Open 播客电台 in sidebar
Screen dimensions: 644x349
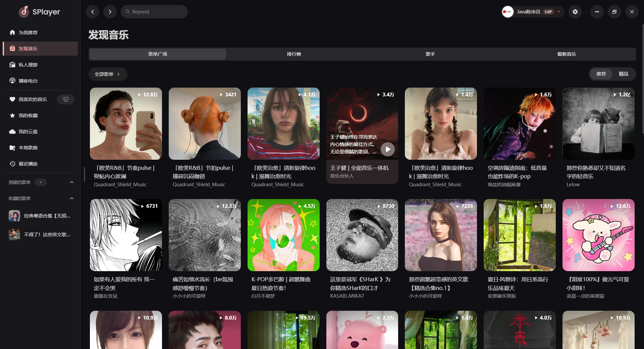(28, 81)
